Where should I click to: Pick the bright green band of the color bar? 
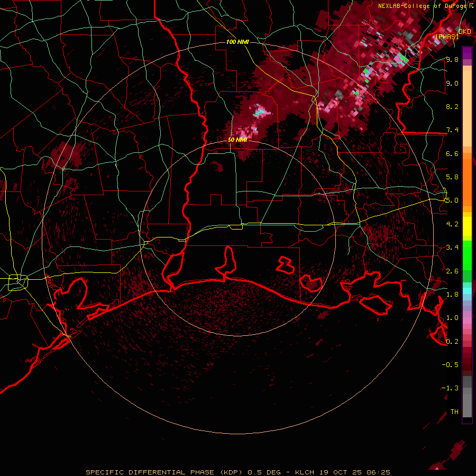(x=467, y=255)
